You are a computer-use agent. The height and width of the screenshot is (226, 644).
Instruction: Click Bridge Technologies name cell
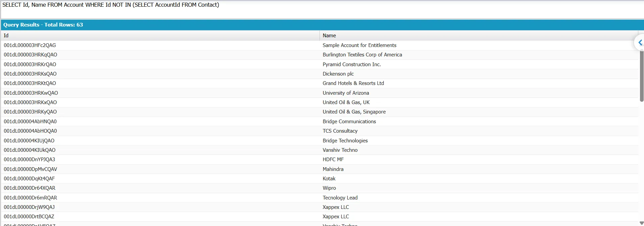point(345,141)
